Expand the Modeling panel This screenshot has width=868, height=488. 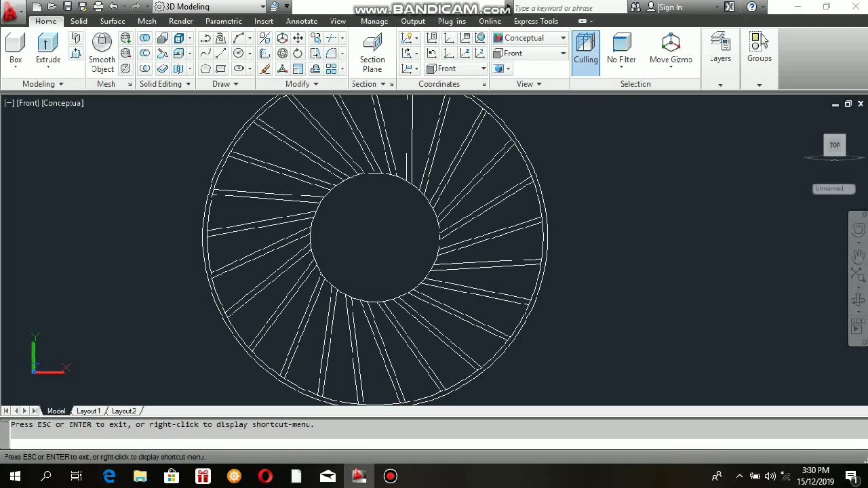pyautogui.click(x=42, y=84)
